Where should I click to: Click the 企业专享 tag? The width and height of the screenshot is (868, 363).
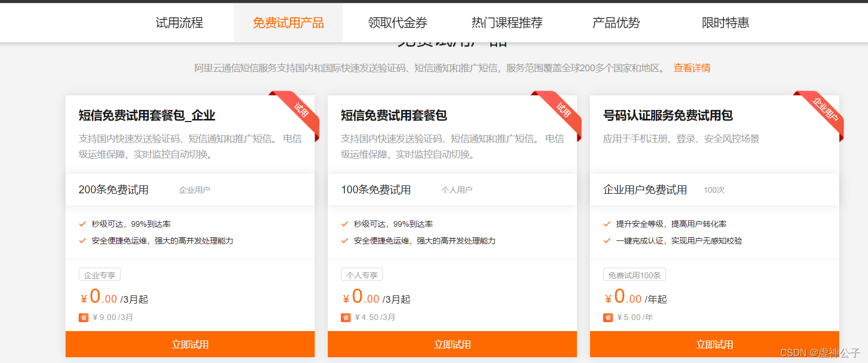[100, 274]
